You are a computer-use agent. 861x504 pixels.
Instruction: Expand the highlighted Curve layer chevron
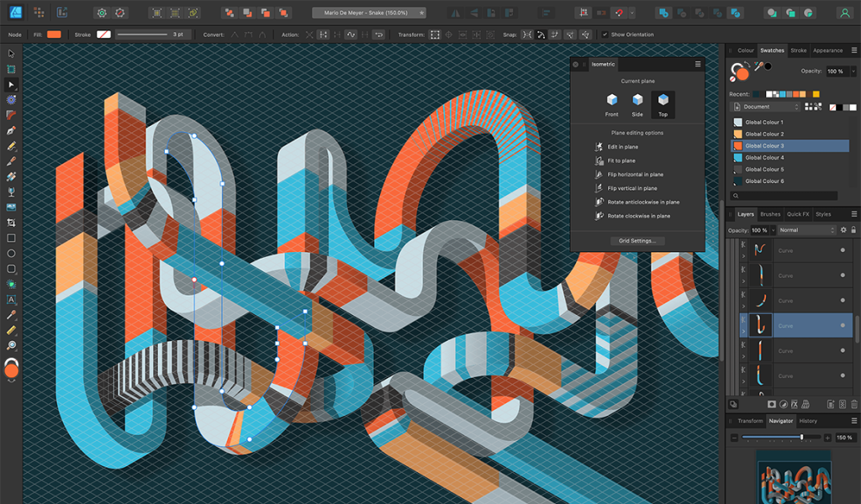click(x=744, y=331)
